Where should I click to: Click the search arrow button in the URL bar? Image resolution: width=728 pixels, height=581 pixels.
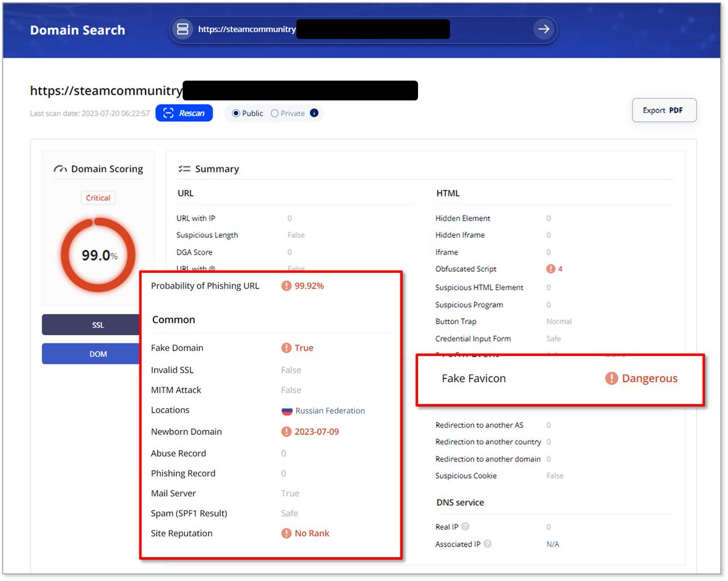pyautogui.click(x=544, y=29)
